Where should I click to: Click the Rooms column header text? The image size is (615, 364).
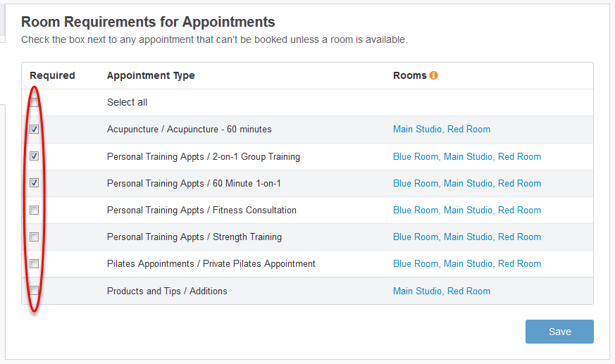409,75
